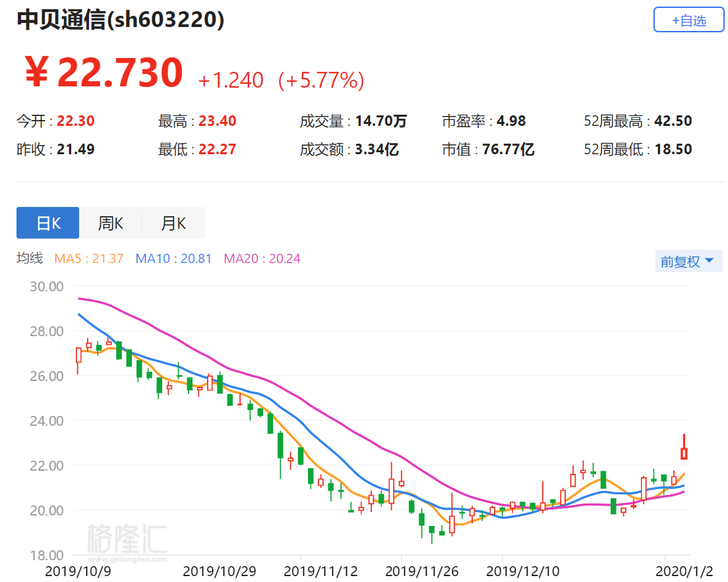728x582 pixels.
Task: Click the 24.00 price axis label
Action: point(47,421)
